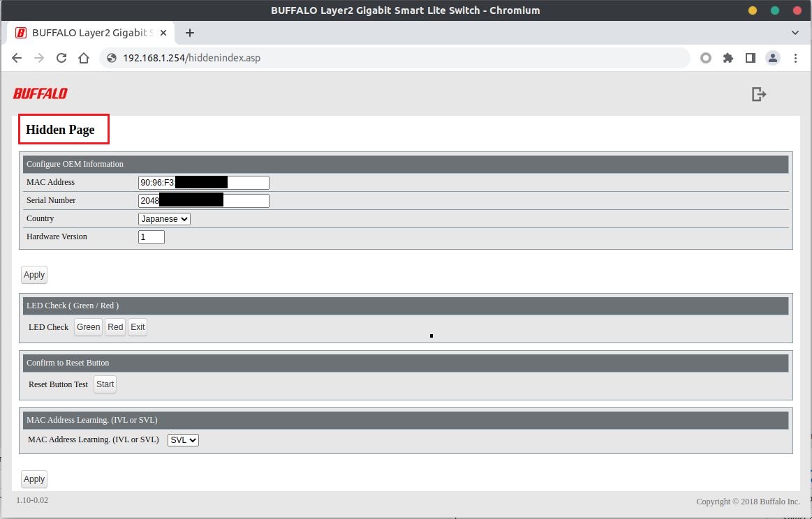The height and width of the screenshot is (519, 812).
Task: Close the BUFFALO Layer2 Gigabit tab
Action: pyautogui.click(x=163, y=33)
